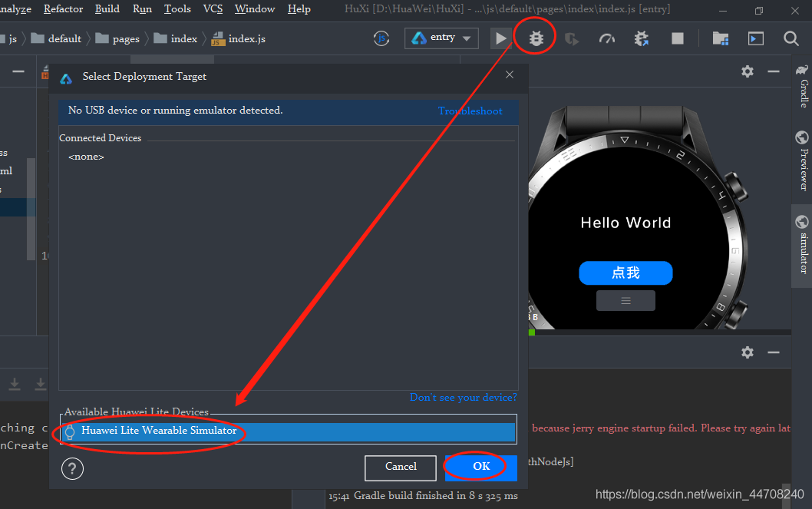The width and height of the screenshot is (812, 509).
Task: Click the Cancel button
Action: tap(401, 467)
